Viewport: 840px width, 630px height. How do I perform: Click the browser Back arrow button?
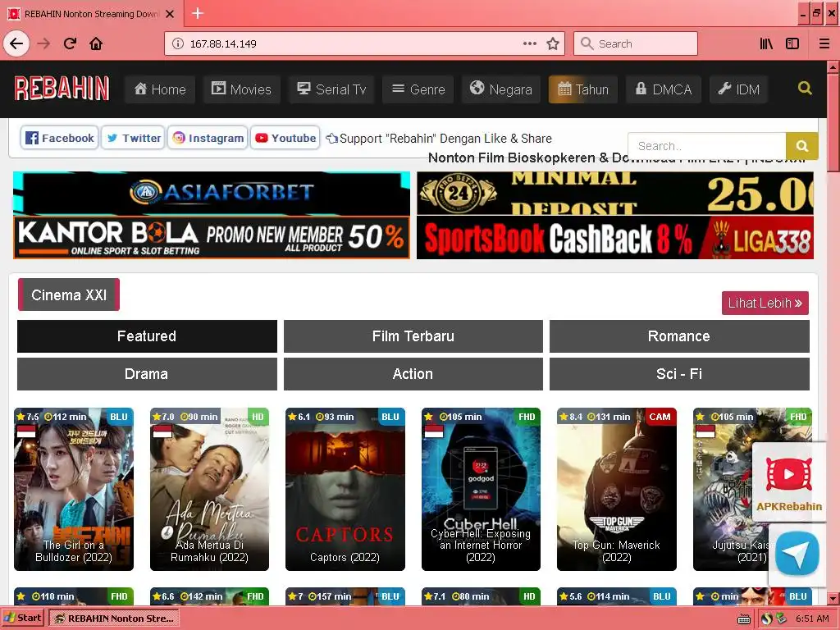[x=16, y=44]
